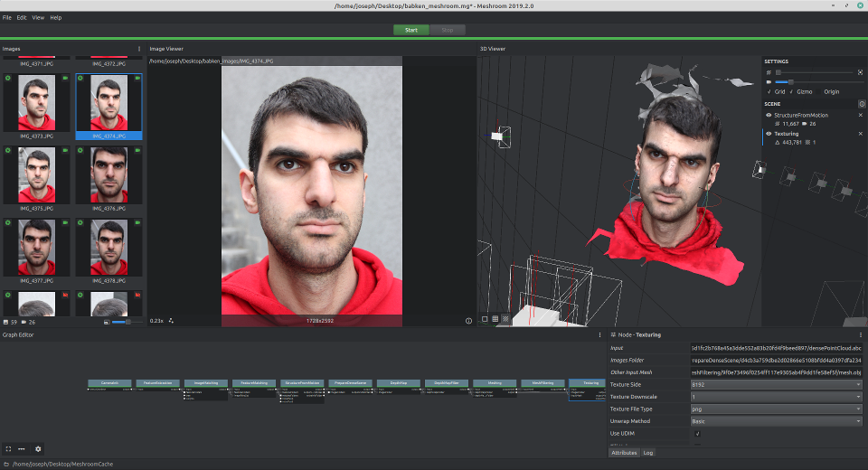The height and width of the screenshot is (470, 868).
Task: Click the fit-graph fullscreen icon in Graph Editor
Action: pos(8,449)
